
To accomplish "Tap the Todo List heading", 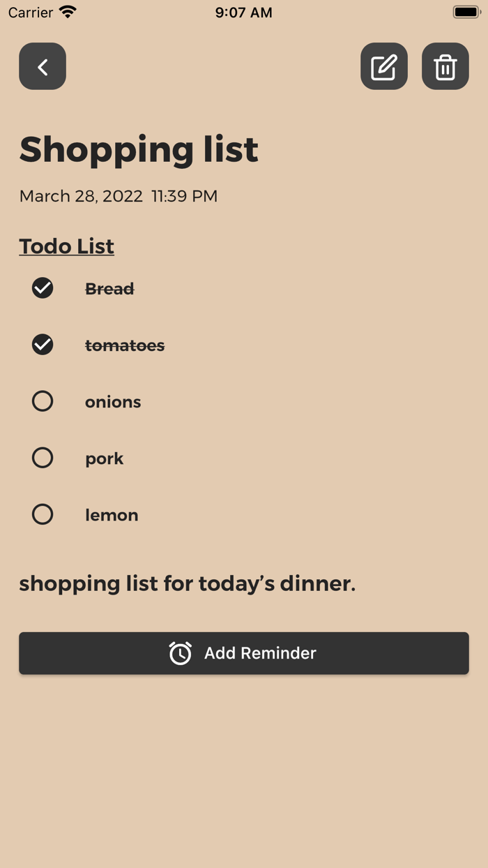I will [66, 246].
